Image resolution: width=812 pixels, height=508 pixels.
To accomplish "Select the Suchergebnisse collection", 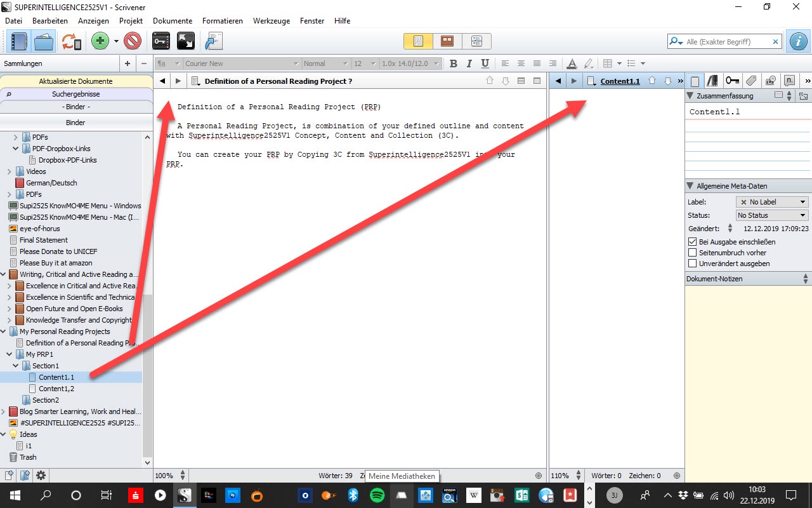I will coord(76,94).
